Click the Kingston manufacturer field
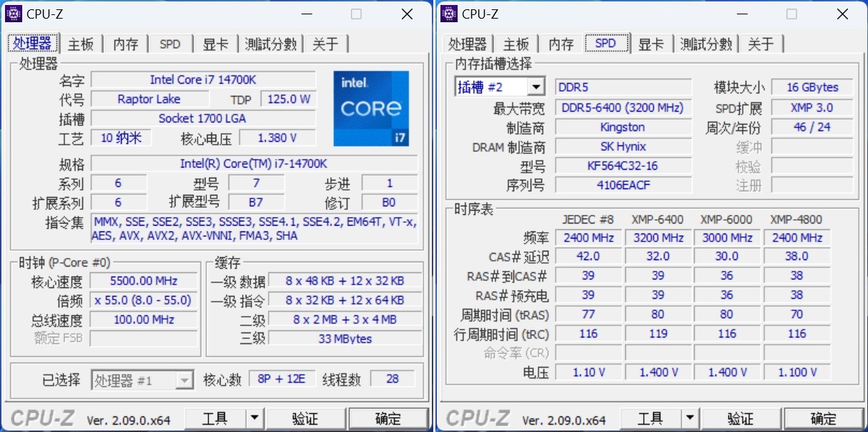Image resolution: width=868 pixels, height=432 pixels. coord(623,127)
